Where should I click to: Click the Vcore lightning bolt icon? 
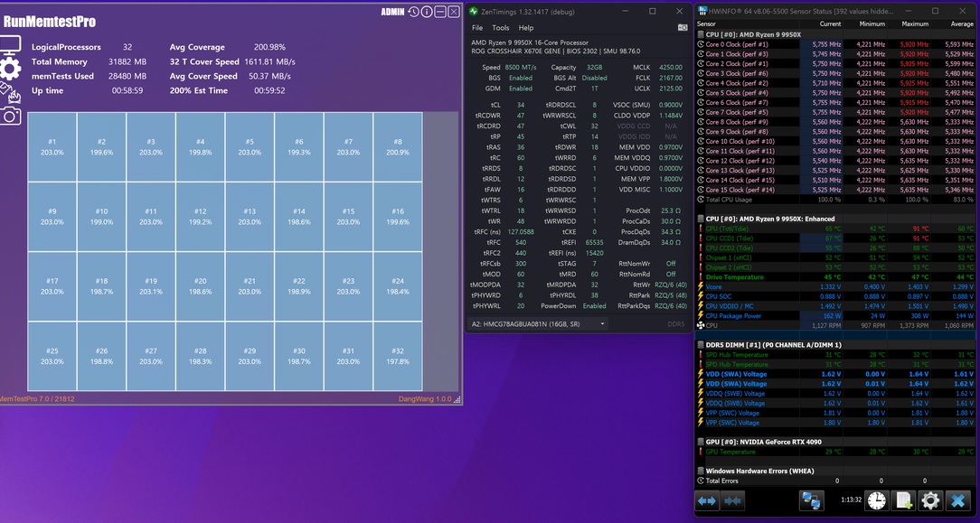(x=701, y=286)
